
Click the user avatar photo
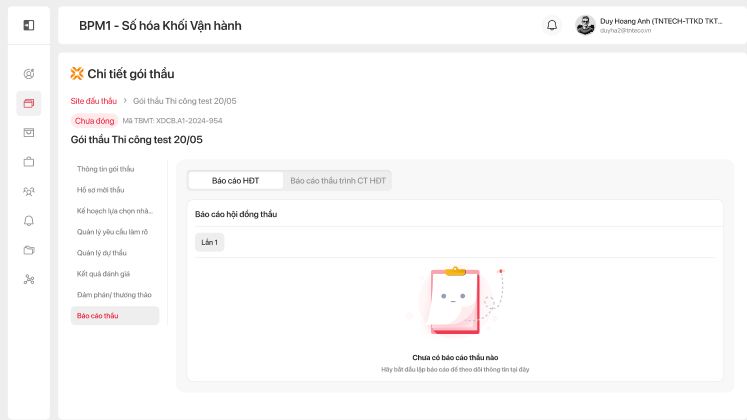point(586,25)
